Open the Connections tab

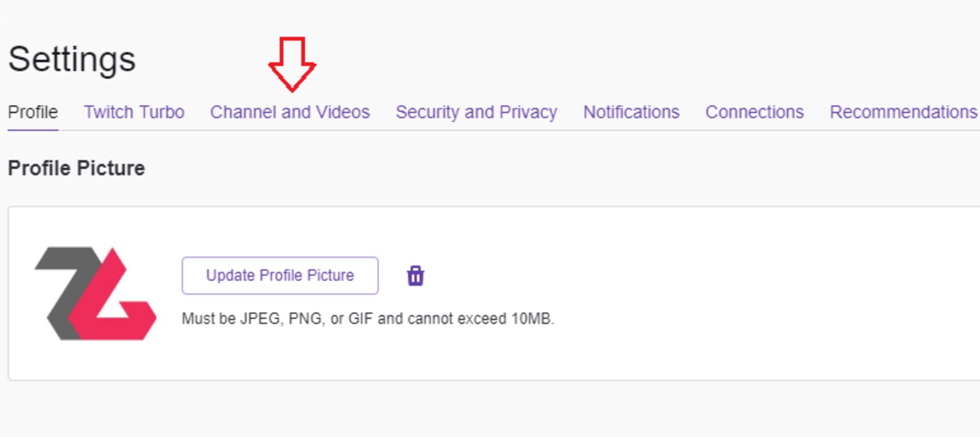(x=754, y=112)
